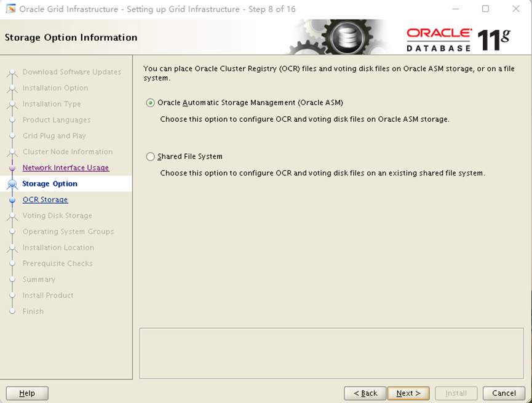Click the Network Interface Usage step bullet
This screenshot has height=403, width=532.
[12, 168]
